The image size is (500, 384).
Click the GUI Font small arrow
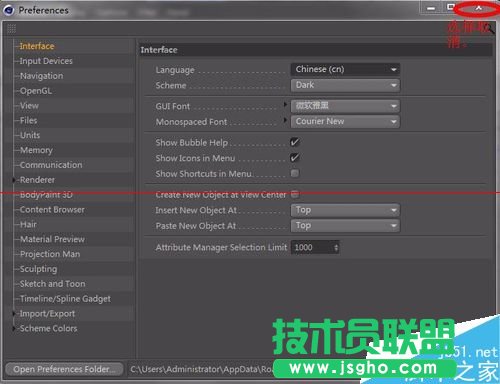click(x=285, y=105)
